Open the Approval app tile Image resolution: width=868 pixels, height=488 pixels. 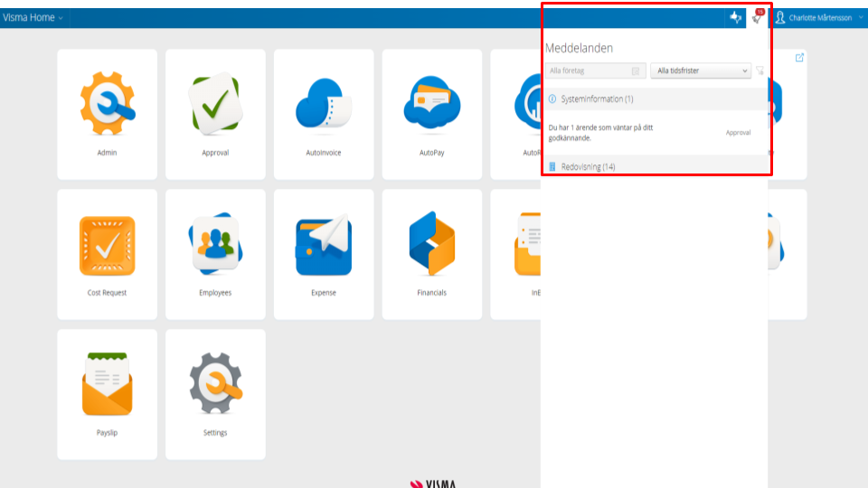(215, 114)
